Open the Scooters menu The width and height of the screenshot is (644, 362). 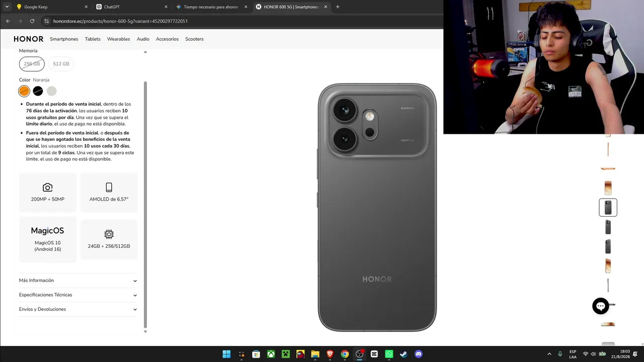194,39
